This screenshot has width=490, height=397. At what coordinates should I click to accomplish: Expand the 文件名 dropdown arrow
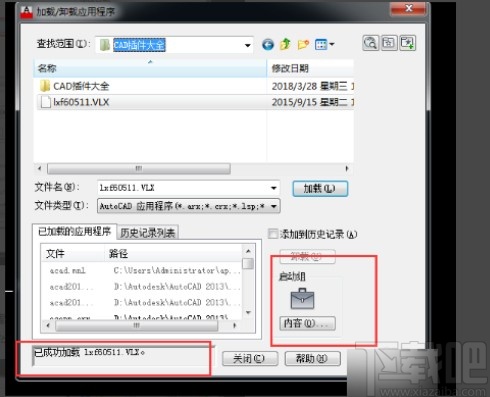(x=273, y=188)
